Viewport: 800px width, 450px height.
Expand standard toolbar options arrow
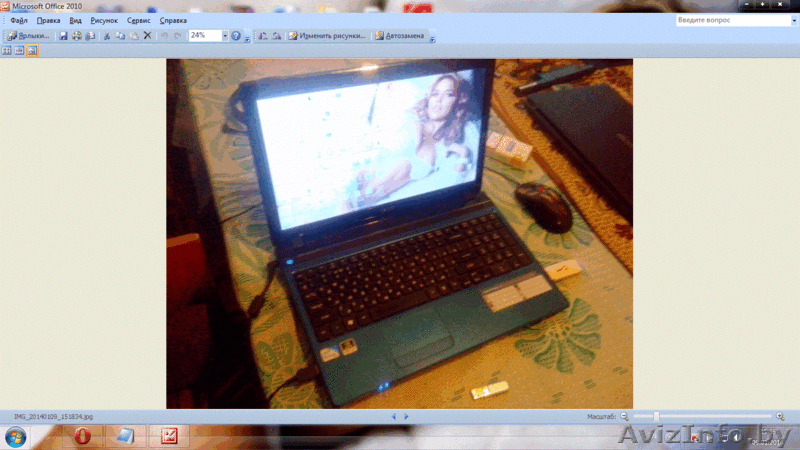pos(247,37)
